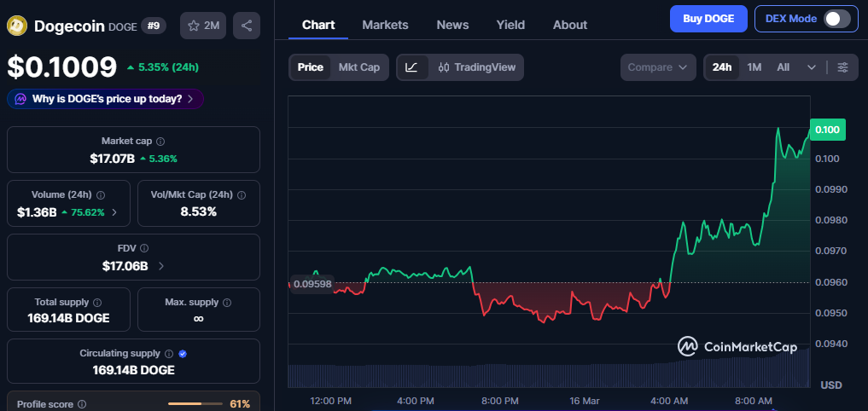Click the #9 rank badge
Image resolution: width=868 pixels, height=411 pixels.
(x=154, y=26)
